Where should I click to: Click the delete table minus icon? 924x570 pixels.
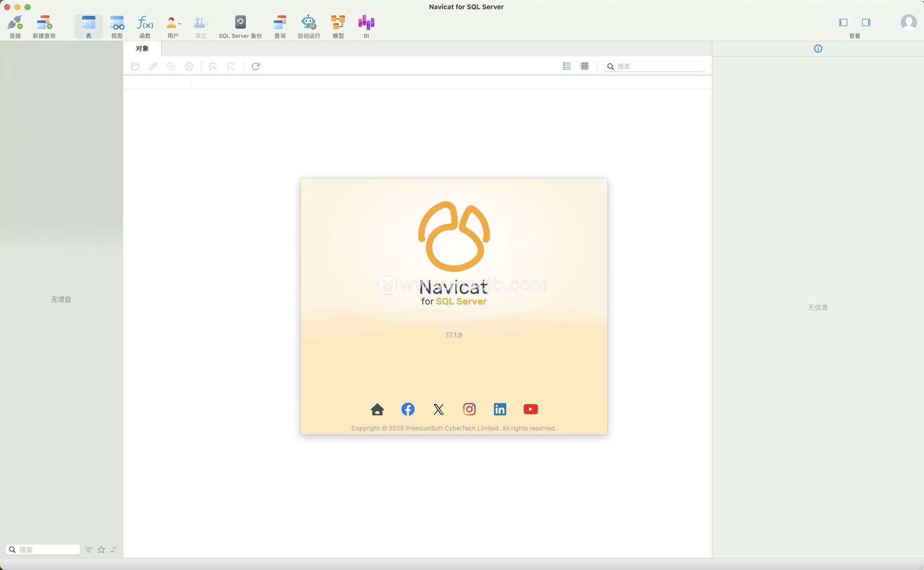pyautogui.click(x=189, y=66)
